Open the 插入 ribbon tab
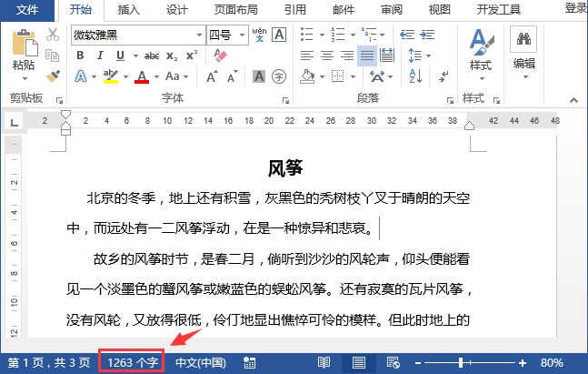 (129, 10)
